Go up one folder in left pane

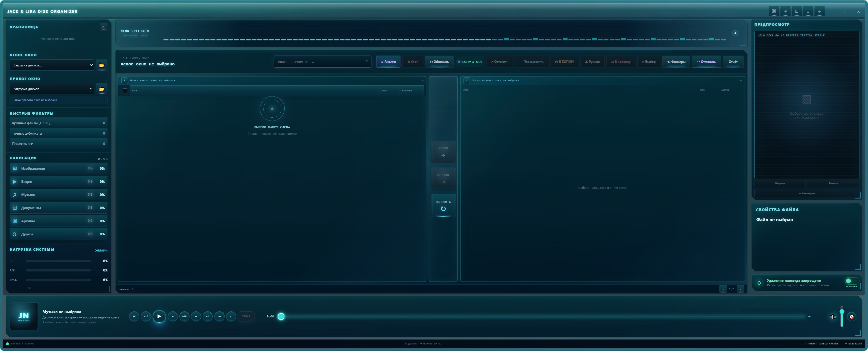(124, 81)
